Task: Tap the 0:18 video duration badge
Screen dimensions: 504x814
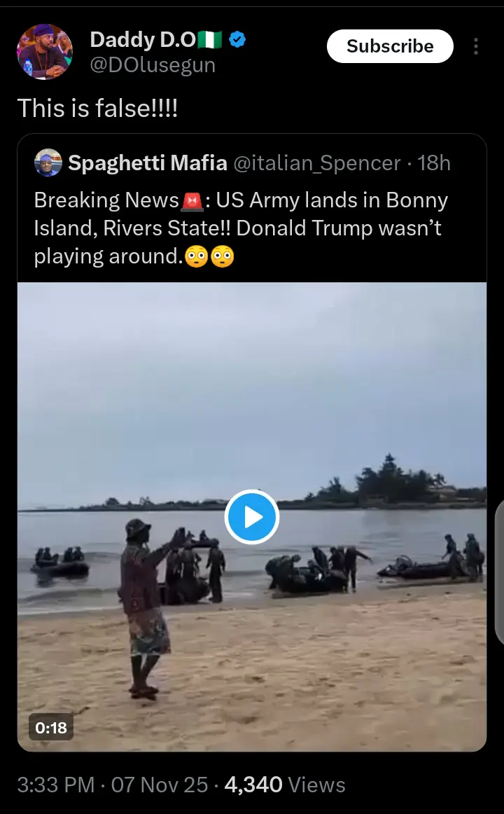Action: (51, 728)
